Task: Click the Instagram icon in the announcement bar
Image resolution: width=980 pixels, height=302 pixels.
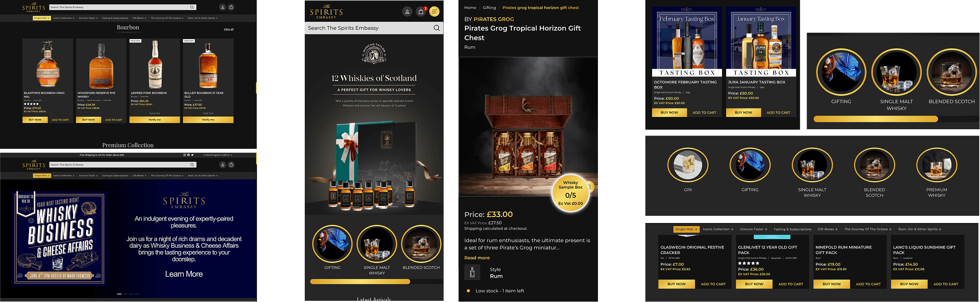Action: point(184,155)
